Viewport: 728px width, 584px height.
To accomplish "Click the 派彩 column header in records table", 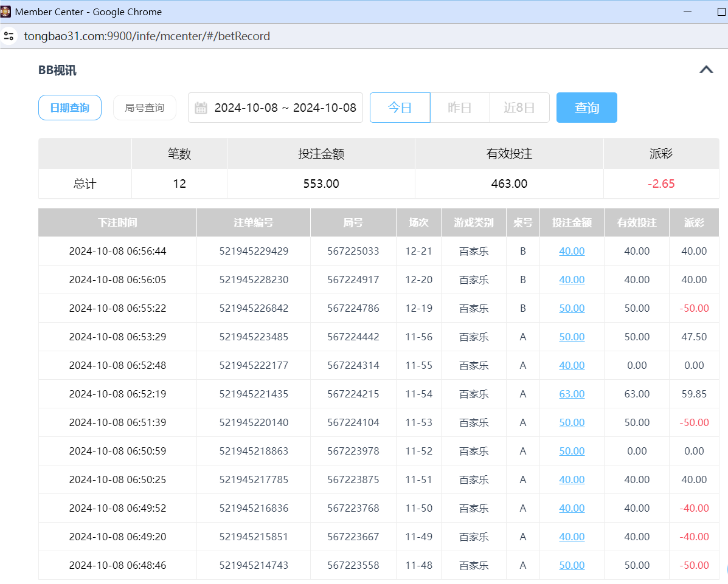I will tap(693, 222).
